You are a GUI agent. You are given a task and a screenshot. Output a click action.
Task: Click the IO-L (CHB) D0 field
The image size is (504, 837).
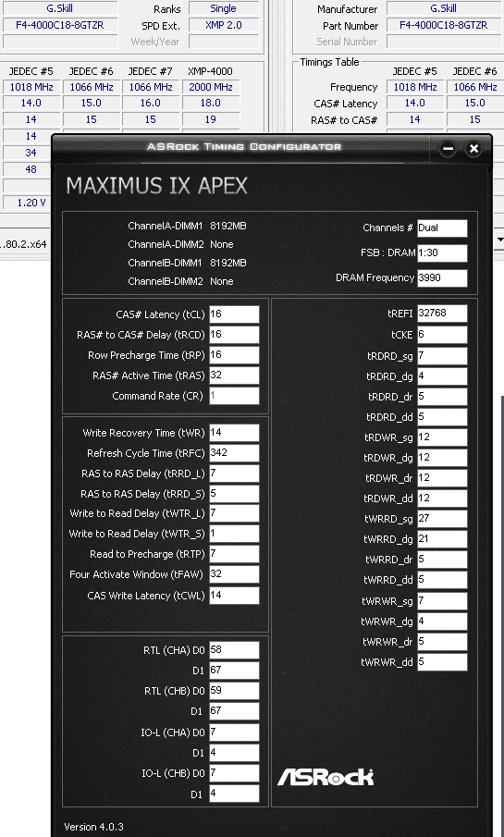(x=234, y=772)
